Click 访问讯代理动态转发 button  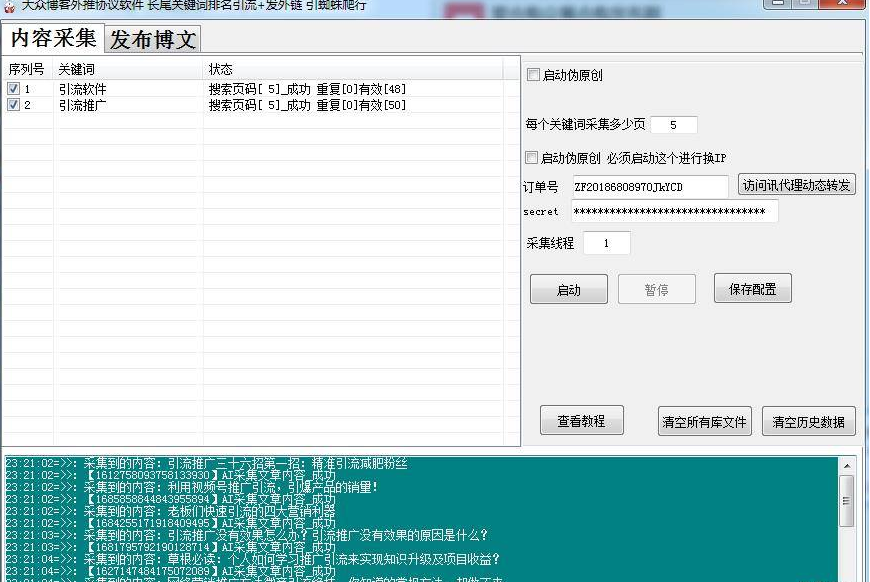(x=797, y=184)
